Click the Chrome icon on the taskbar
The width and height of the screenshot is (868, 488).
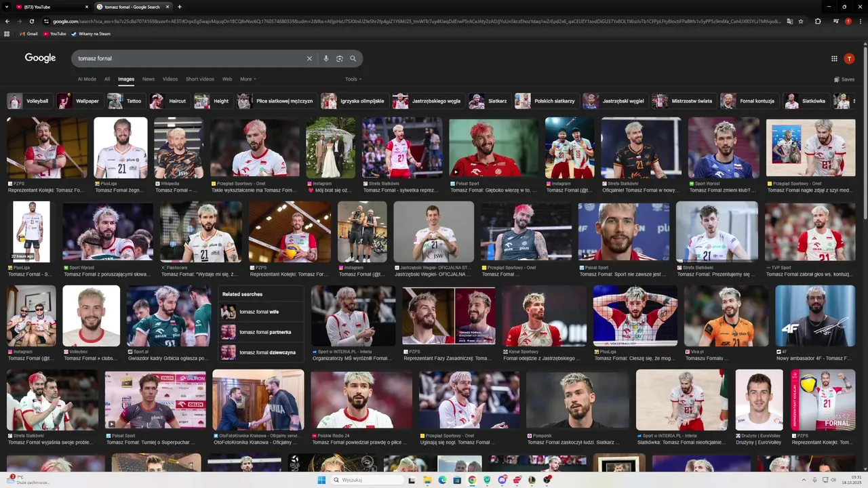pos(472,480)
